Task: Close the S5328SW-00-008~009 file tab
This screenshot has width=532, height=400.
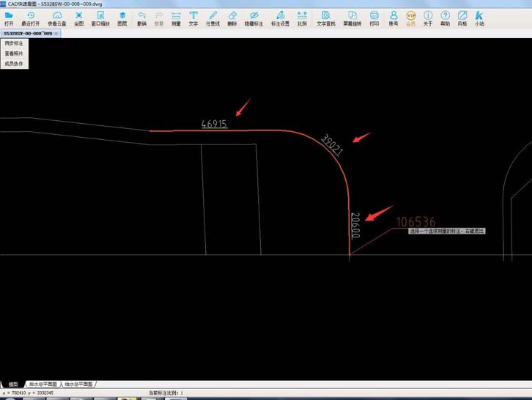Action: point(56,34)
